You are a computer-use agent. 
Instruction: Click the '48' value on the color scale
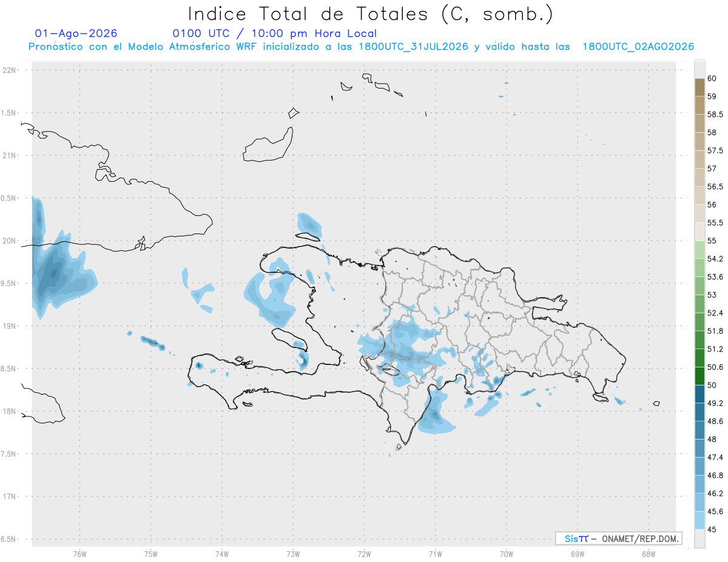712,440
